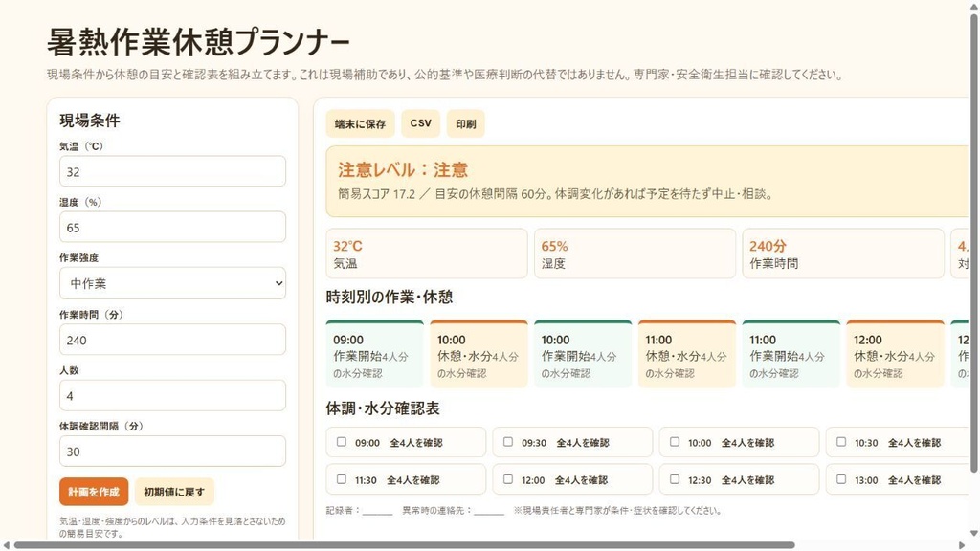Image resolution: width=980 pixels, height=551 pixels.
Task: Select the 10:00 作業開始 schedule card
Action: coord(583,354)
